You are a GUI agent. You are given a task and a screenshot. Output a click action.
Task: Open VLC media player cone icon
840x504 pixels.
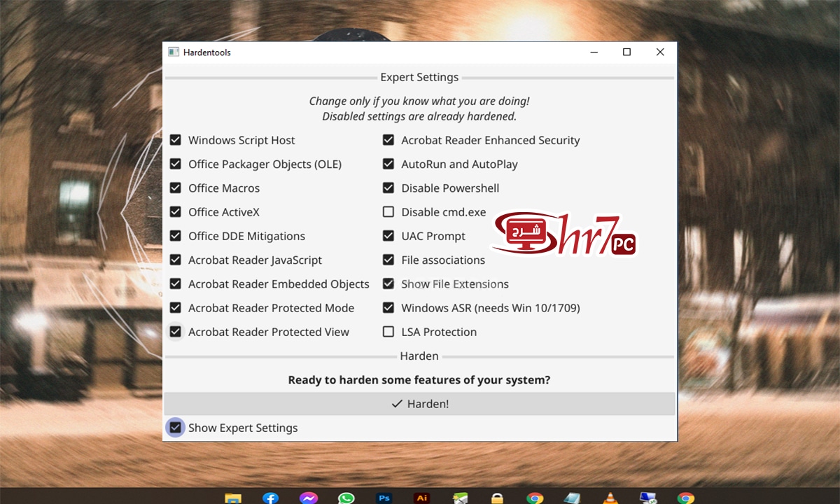click(x=610, y=498)
